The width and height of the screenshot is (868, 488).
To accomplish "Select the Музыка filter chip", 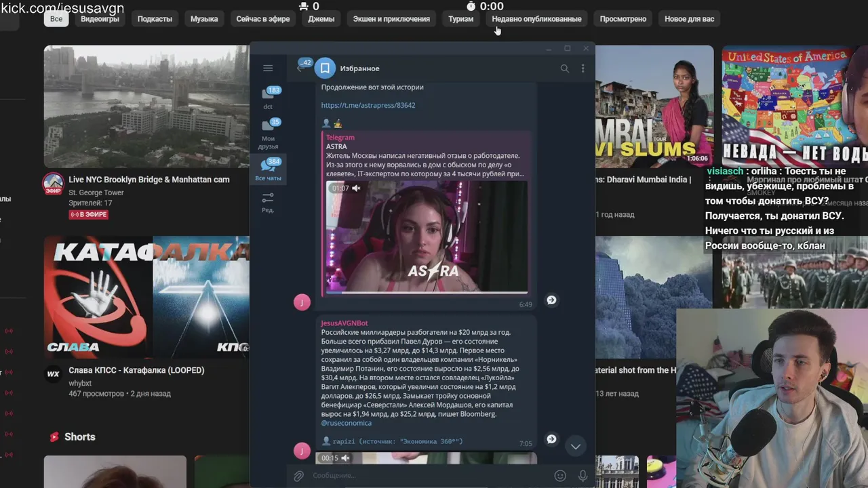I will click(204, 19).
